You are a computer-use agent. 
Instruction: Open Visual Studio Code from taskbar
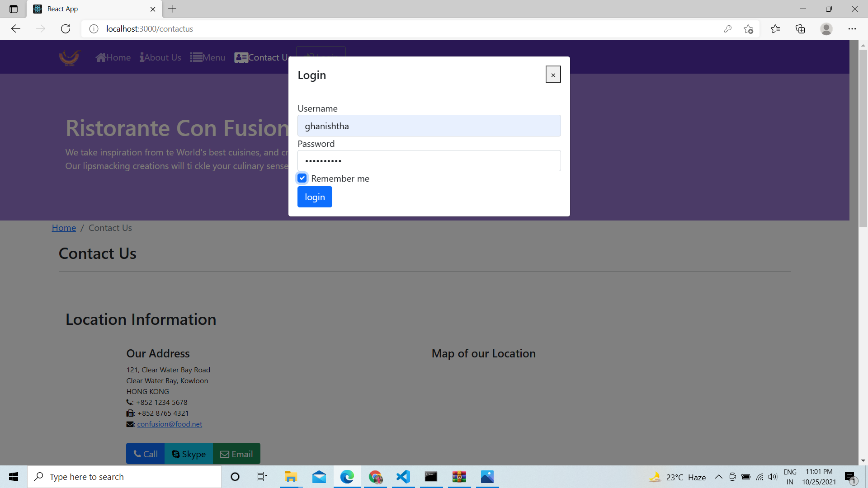click(403, 477)
